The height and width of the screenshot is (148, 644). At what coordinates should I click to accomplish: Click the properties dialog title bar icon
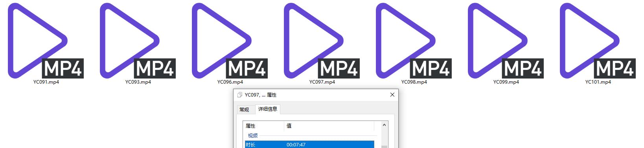(x=240, y=95)
